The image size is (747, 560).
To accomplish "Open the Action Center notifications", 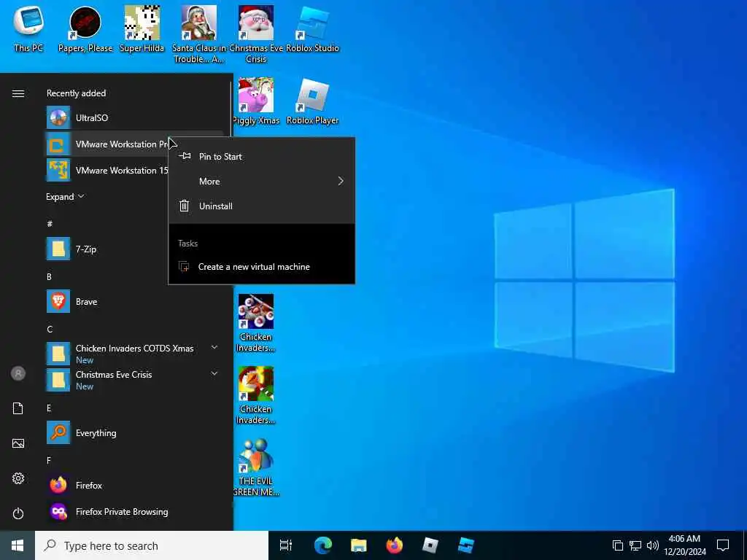I will point(723,545).
